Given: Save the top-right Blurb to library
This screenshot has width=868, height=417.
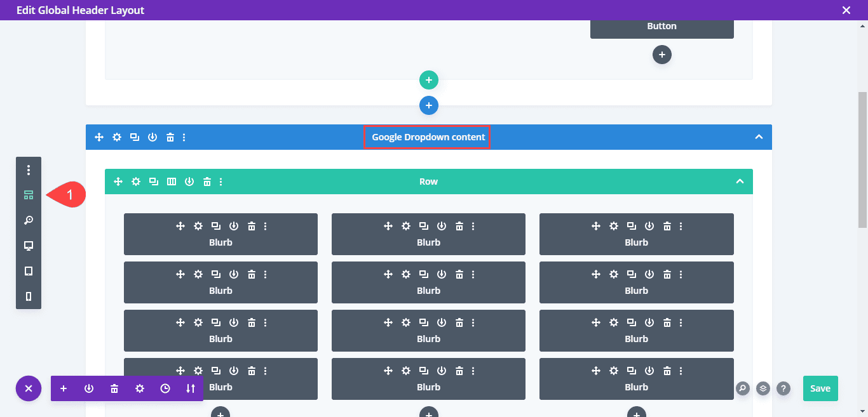Looking at the screenshot, I should 649,226.
